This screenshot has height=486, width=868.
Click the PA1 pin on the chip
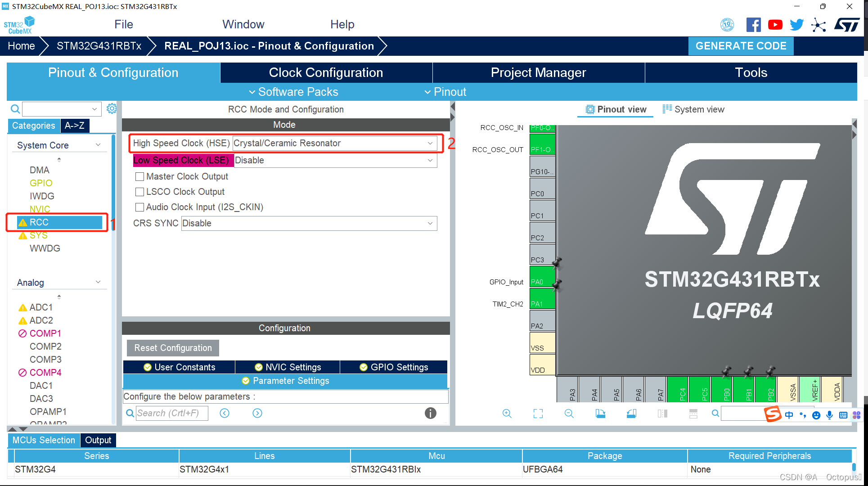tap(542, 299)
